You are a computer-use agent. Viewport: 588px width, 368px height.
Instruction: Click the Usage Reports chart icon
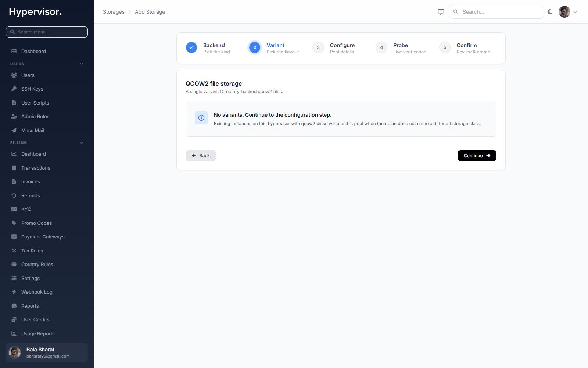[x=14, y=333]
